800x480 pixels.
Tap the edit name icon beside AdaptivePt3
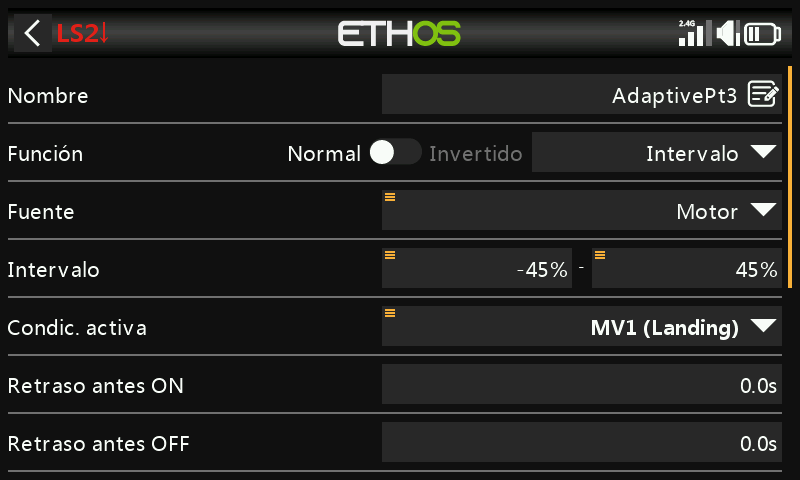pos(763,94)
